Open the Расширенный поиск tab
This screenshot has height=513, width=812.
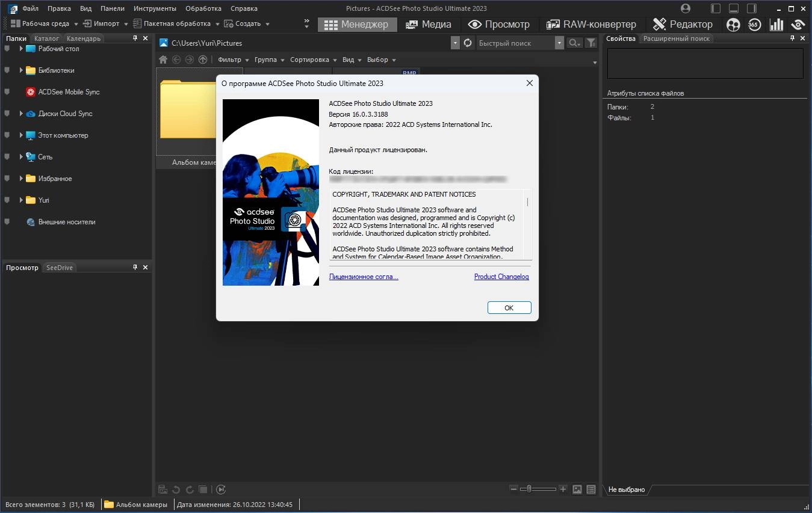pos(677,38)
